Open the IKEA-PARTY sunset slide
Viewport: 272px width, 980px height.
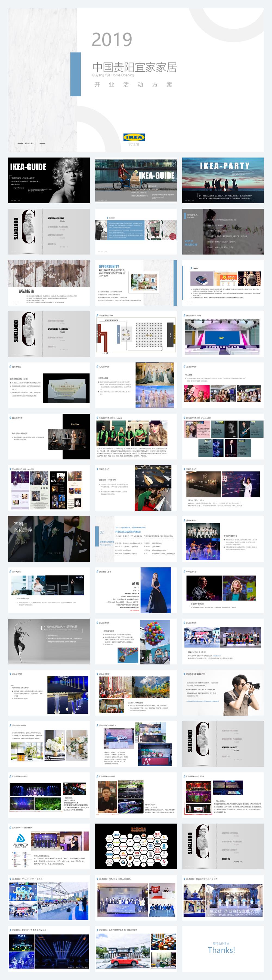222,180
